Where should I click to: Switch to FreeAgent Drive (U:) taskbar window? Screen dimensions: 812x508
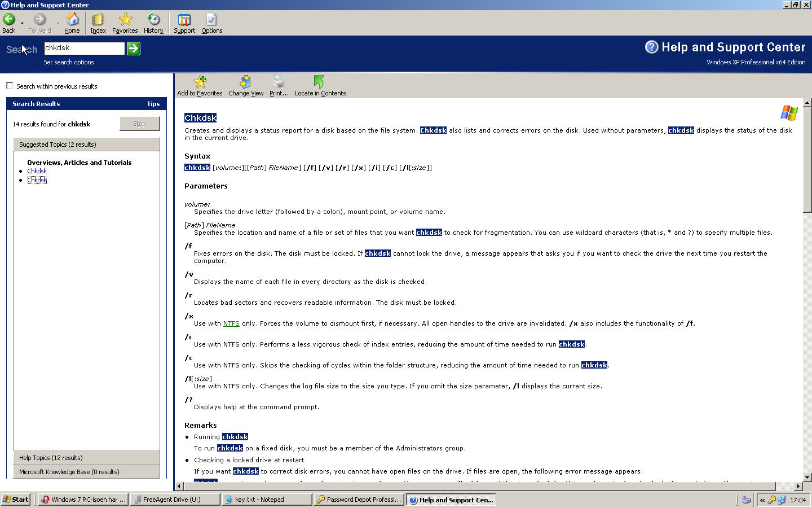175,500
